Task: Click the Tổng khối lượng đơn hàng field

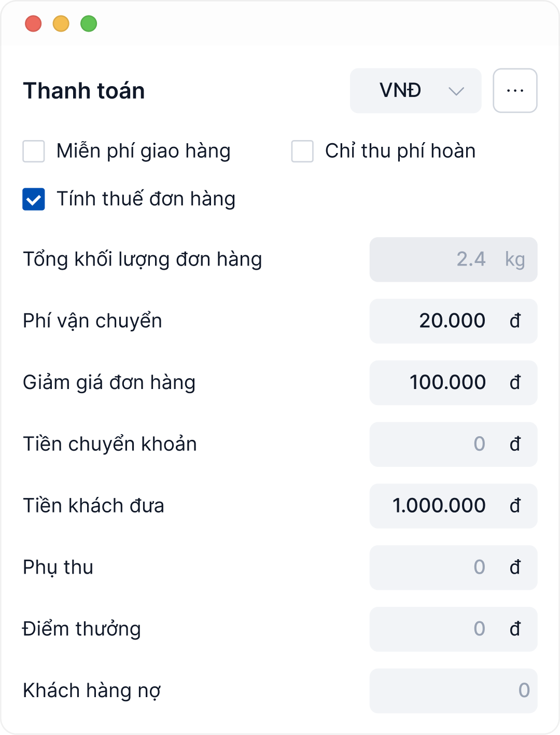Action: tap(453, 259)
